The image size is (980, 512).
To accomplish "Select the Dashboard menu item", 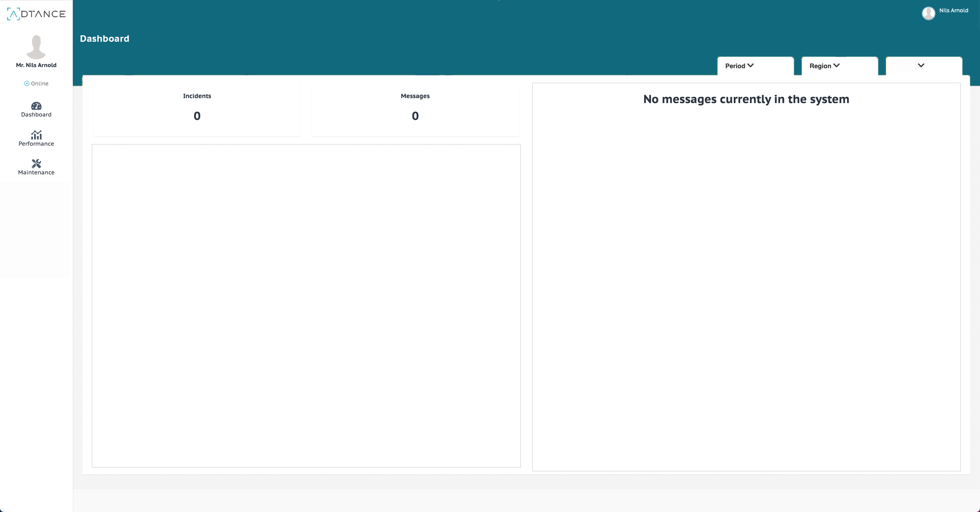I will tap(36, 110).
